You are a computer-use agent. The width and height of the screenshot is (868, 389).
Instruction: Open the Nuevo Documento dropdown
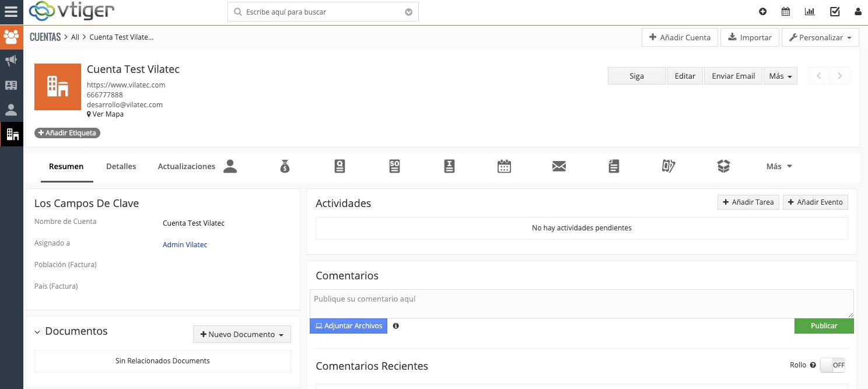click(x=242, y=335)
